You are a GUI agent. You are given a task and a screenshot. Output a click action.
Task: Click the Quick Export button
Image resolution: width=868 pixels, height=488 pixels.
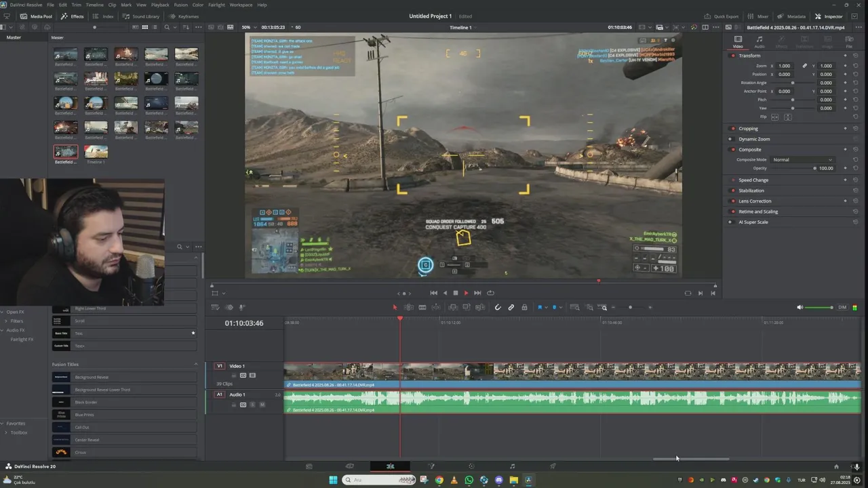coord(722,16)
